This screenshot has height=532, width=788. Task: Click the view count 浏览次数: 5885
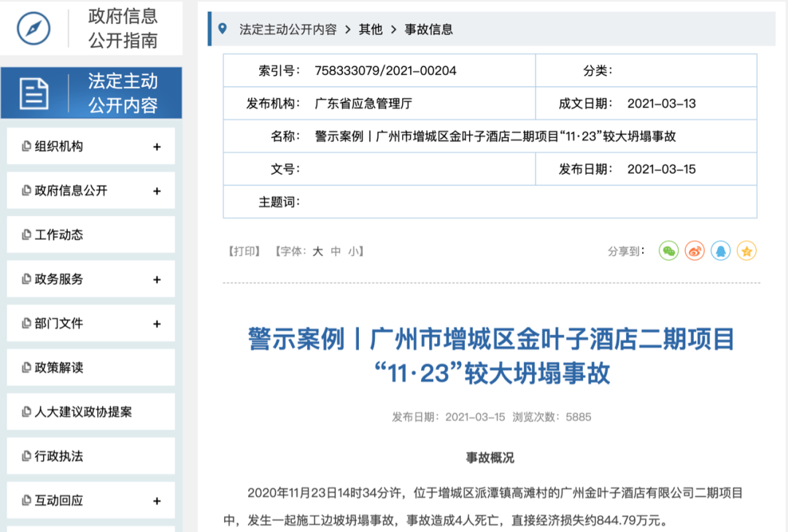click(552, 417)
